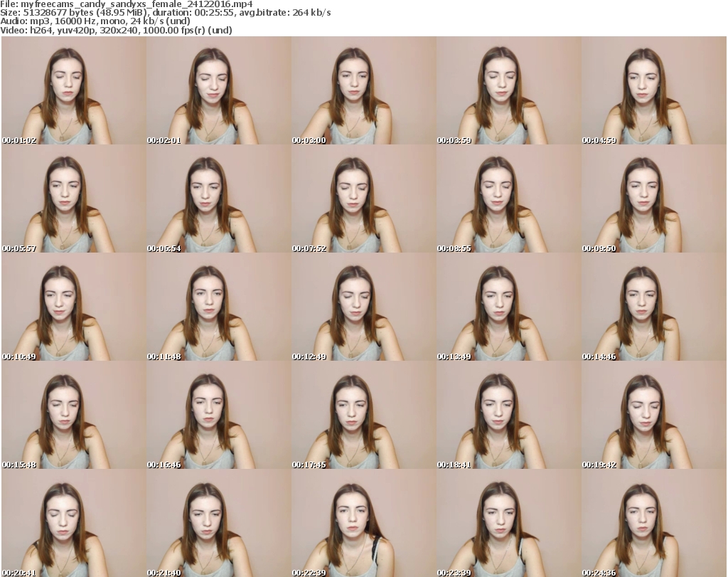Click the thumbnail stamped 00:01:02
The height and width of the screenshot is (577, 728).
click(74, 90)
